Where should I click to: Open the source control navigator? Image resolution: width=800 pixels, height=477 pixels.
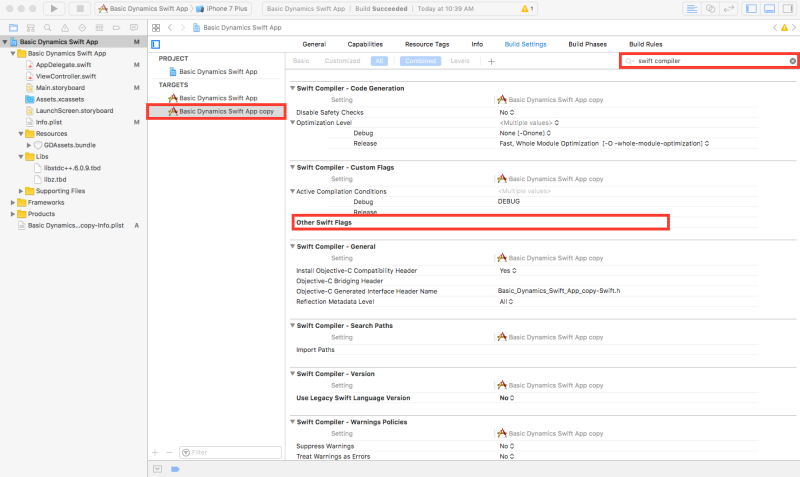[x=31, y=28]
